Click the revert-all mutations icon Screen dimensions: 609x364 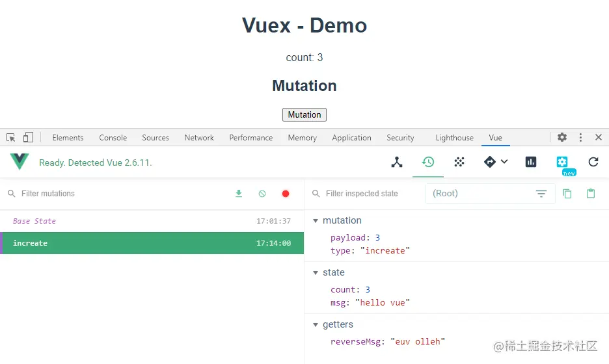pyautogui.click(x=262, y=194)
